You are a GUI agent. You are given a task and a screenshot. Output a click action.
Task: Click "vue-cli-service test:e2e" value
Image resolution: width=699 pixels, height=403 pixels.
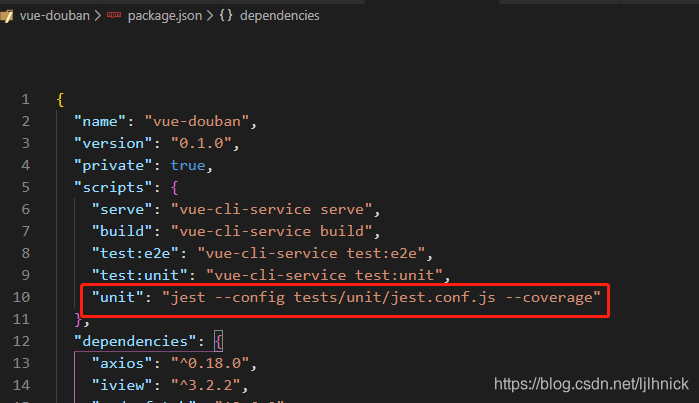[311, 253]
